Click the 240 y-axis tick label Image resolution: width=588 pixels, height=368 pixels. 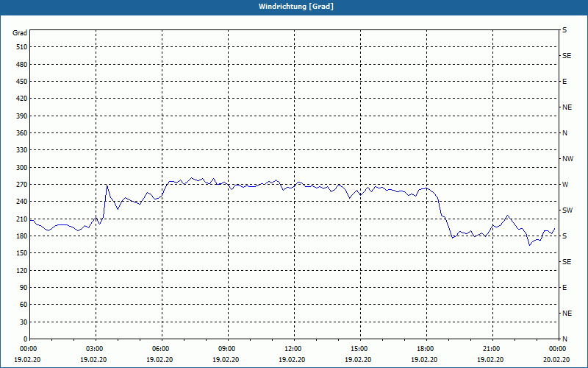tap(22, 202)
